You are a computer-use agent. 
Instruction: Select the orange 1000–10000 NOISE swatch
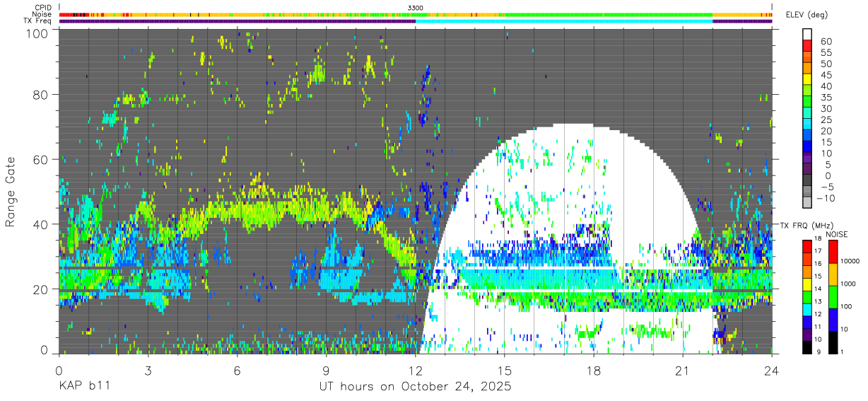833,274
